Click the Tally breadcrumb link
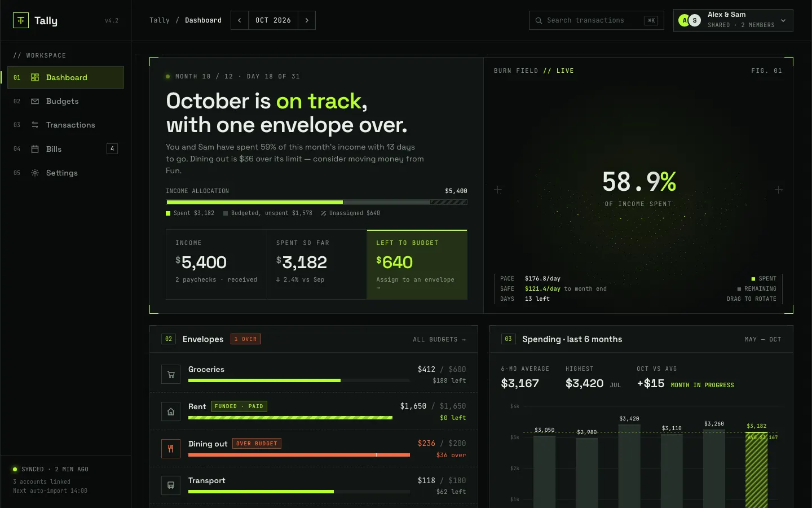Screen dimensions: 812x508 click(x=160, y=20)
